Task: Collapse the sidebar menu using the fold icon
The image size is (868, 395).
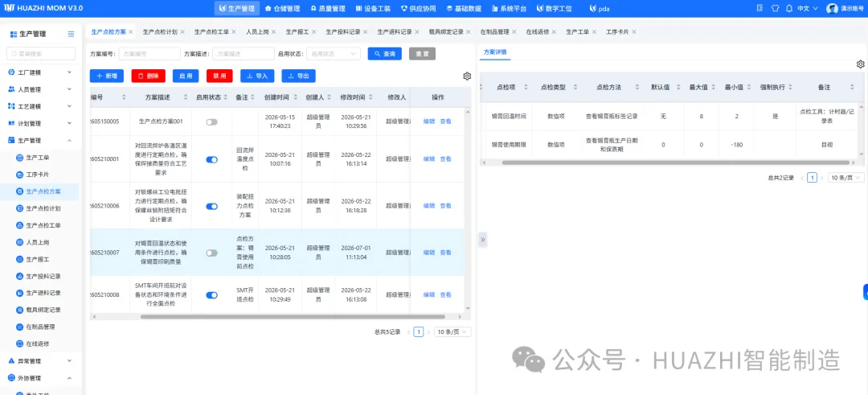Action: pos(71,35)
